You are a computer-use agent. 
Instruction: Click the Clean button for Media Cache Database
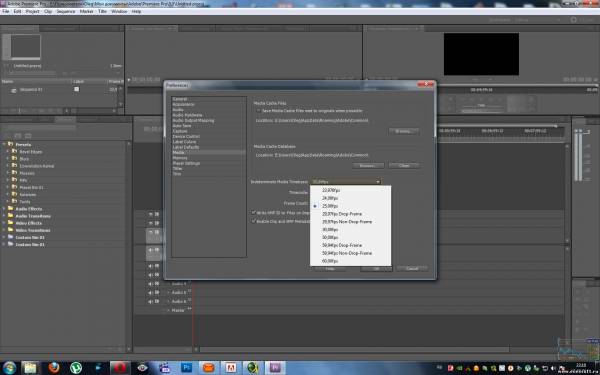pos(404,166)
